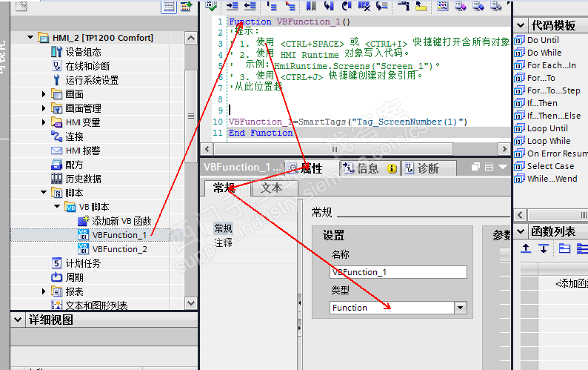Click the uncomment selection toolbar icon
The height and width of the screenshot is (370, 588).
click(290, 5)
